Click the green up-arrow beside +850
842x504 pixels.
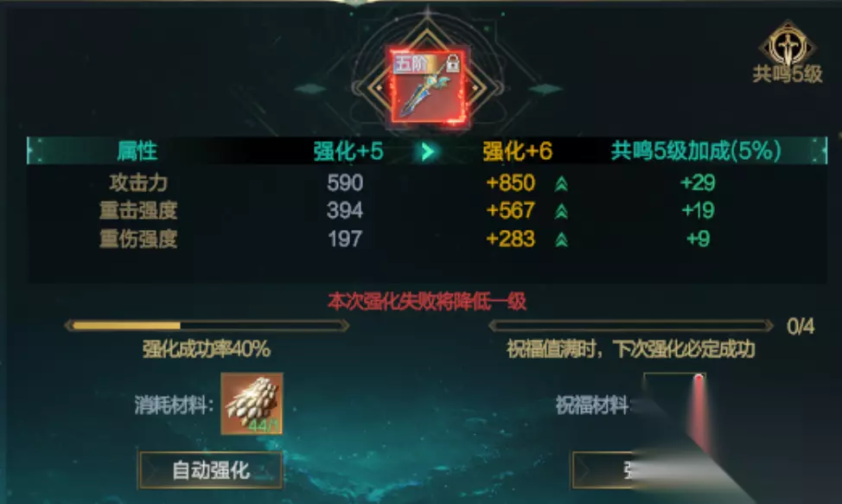[x=561, y=184]
